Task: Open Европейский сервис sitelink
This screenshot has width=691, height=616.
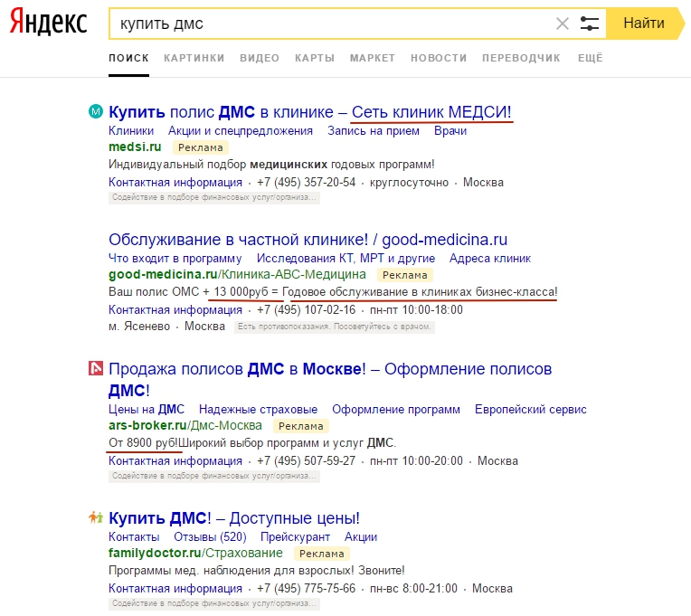Action: click(x=531, y=410)
